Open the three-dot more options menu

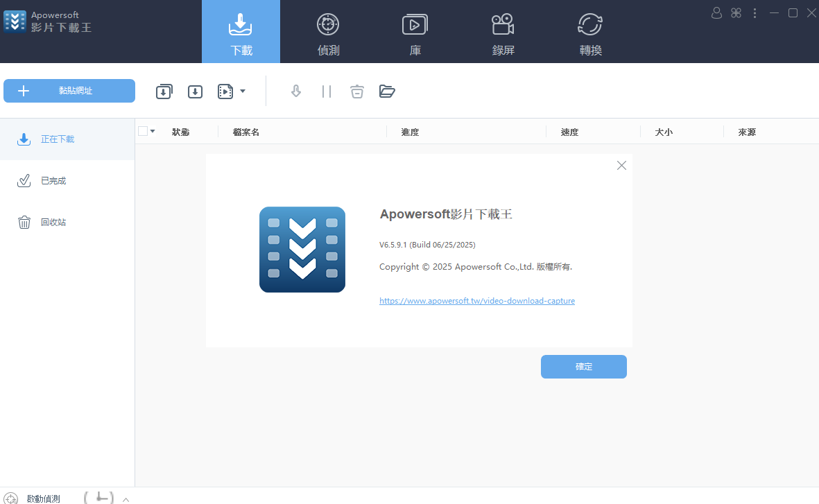755,13
